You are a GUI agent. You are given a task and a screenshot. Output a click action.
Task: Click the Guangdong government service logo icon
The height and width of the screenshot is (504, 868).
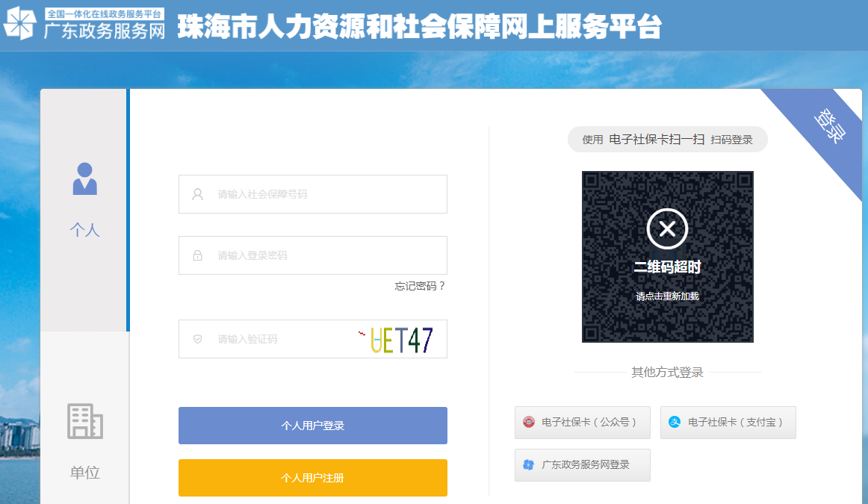20,23
